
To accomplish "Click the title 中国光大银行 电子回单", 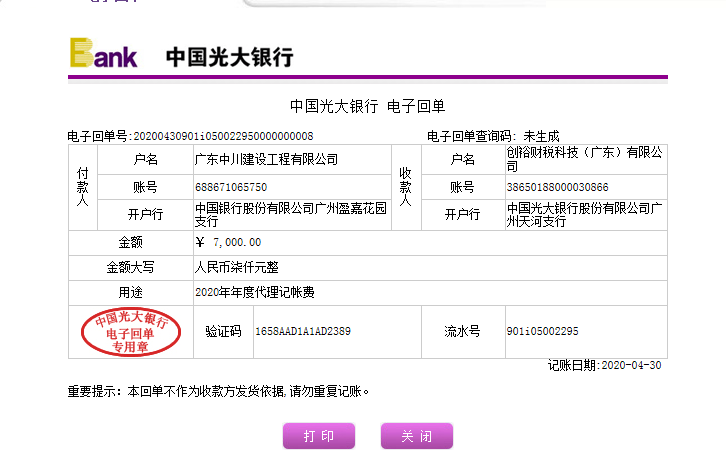I will 368,106.
